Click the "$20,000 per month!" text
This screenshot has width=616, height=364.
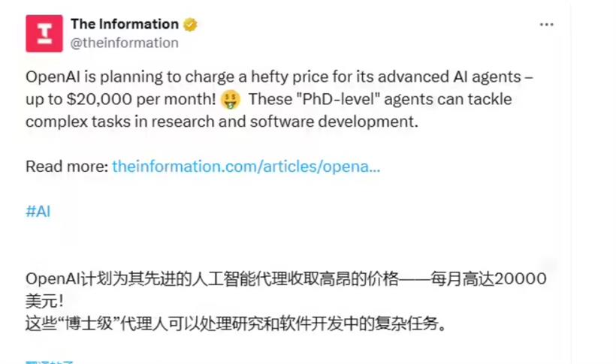pos(141,99)
